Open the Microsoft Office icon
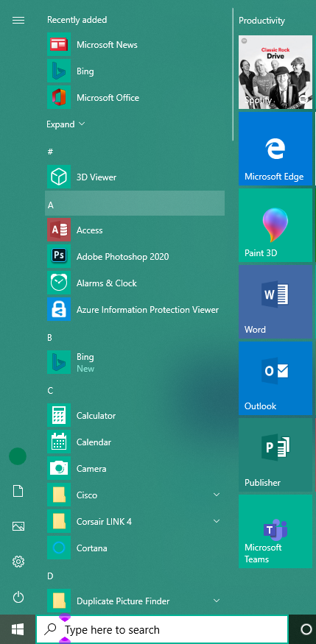Image resolution: width=316 pixels, height=644 pixels. coord(59,97)
